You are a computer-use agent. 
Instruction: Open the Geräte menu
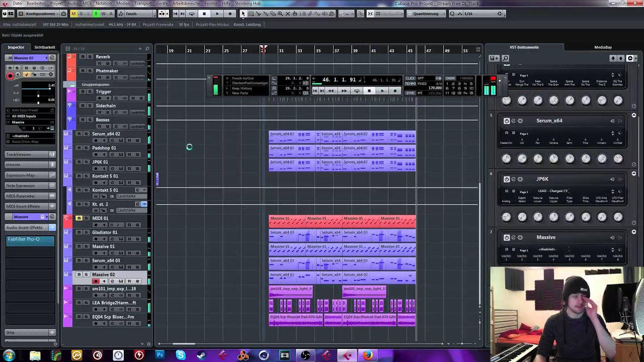pyautogui.click(x=162, y=3)
